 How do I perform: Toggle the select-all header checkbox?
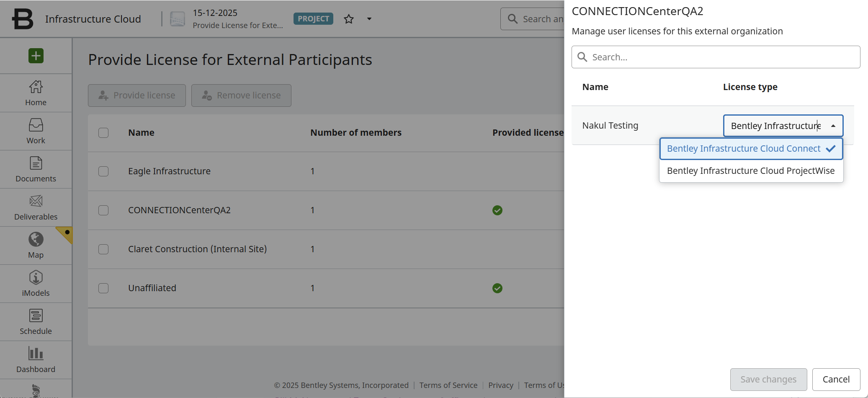103,133
